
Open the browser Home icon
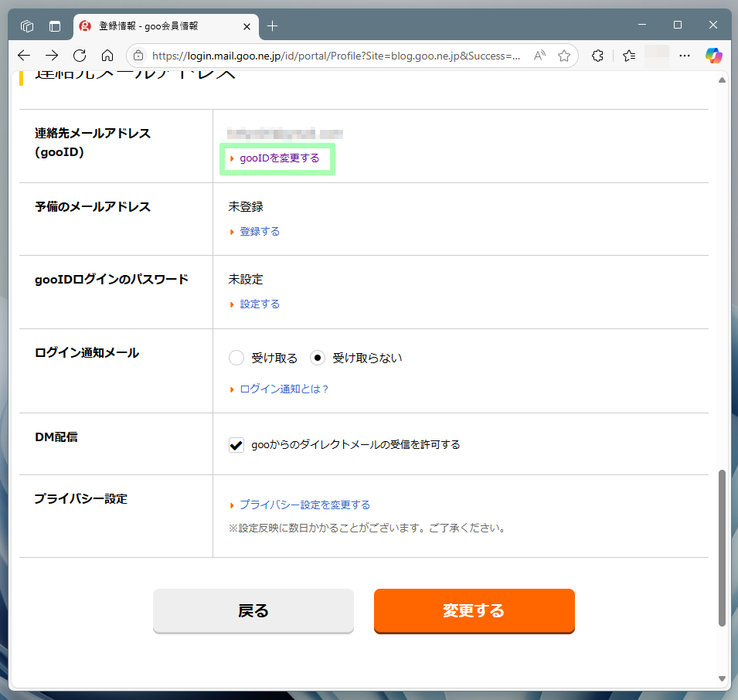click(x=107, y=56)
